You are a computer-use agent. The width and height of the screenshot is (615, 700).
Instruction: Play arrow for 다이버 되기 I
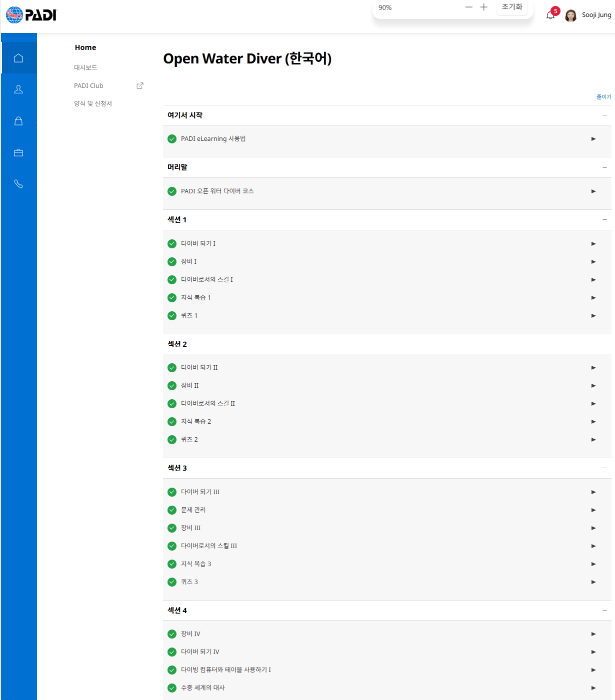click(593, 244)
